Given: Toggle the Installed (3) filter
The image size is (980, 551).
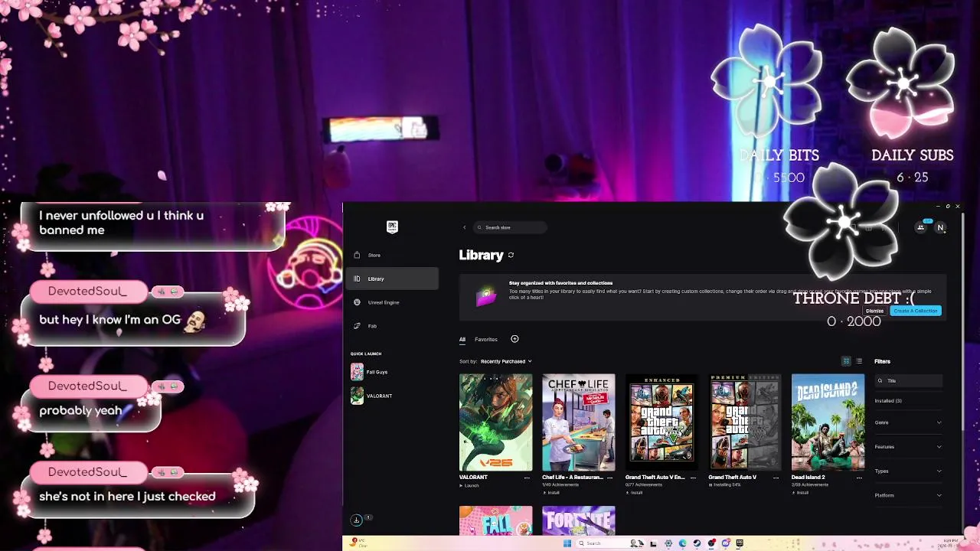Looking at the screenshot, I should tap(888, 400).
